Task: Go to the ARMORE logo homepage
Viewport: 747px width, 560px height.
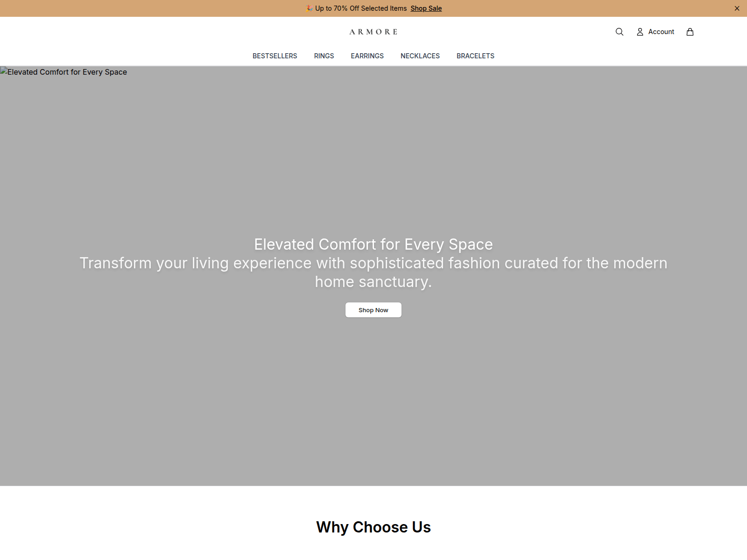Action: tap(373, 32)
